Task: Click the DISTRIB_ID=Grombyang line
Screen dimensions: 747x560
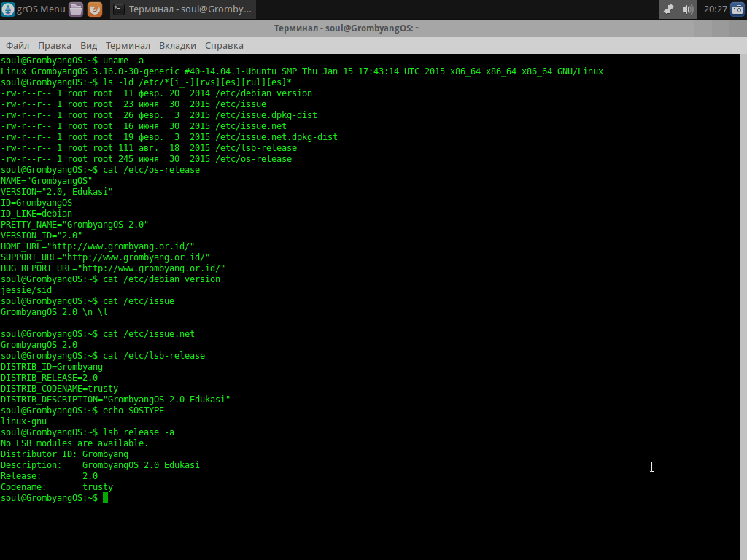Action: (52, 367)
